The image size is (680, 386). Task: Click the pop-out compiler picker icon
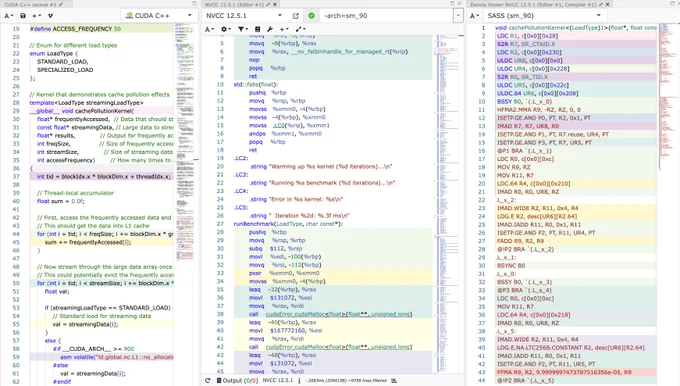296,16
